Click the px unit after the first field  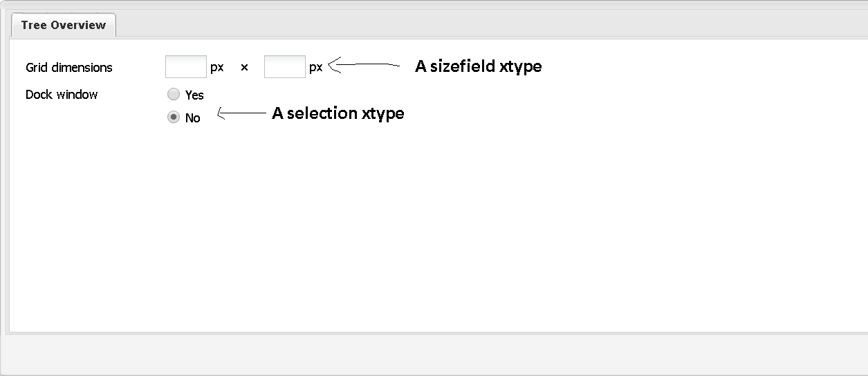pos(217,68)
